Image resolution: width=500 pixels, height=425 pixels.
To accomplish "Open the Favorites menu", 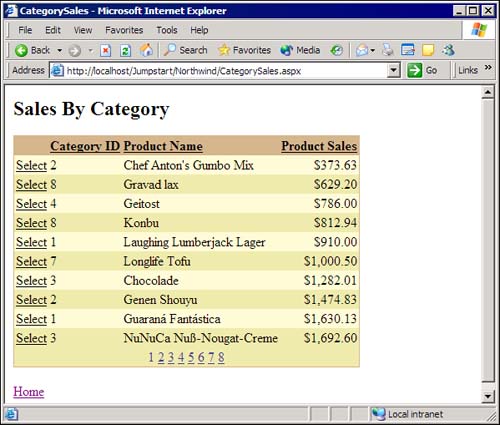I will point(124,30).
